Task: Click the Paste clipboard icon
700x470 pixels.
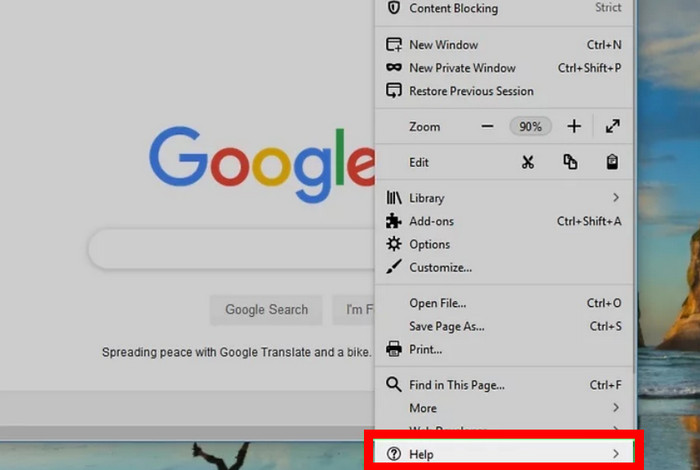Action: 612,162
